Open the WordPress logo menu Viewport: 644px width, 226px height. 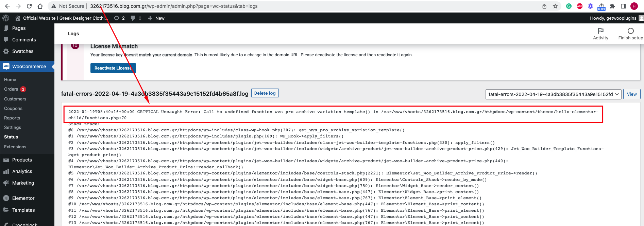6,18
